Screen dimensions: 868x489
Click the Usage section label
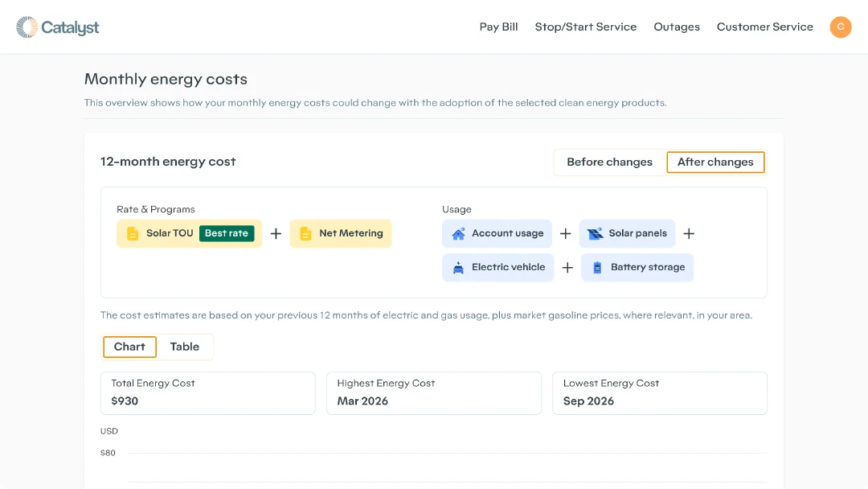click(x=457, y=209)
